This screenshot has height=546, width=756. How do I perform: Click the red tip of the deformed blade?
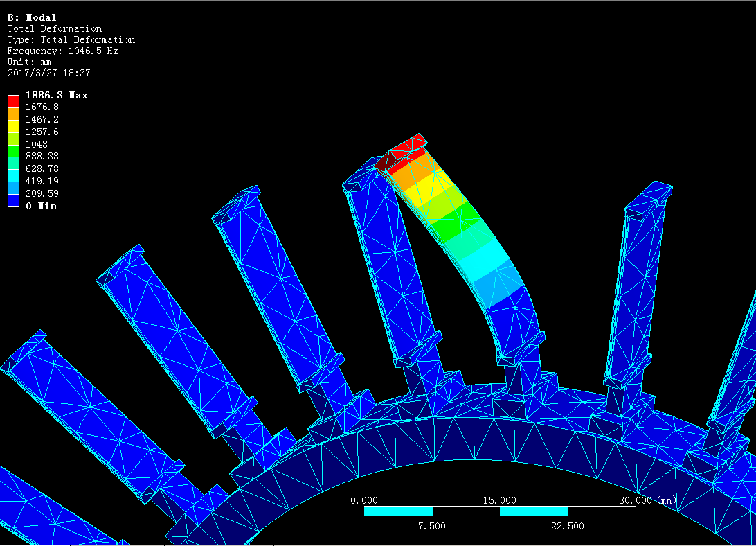pos(404,153)
